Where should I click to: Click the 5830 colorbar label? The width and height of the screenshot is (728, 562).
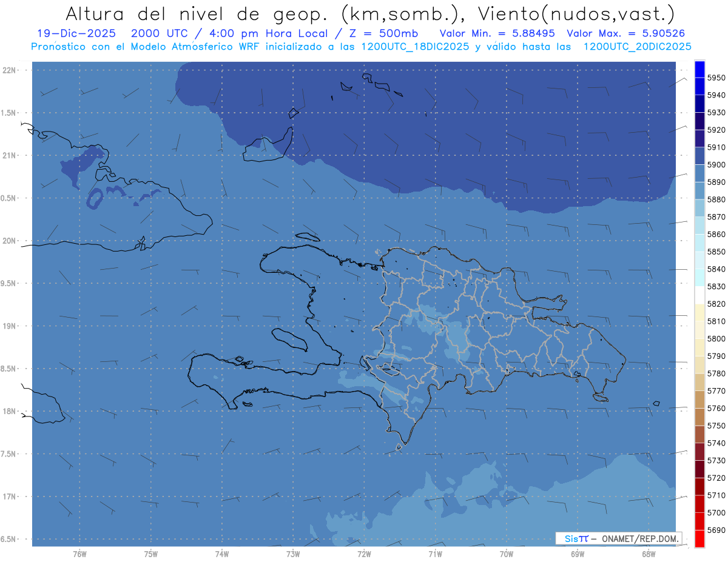click(716, 286)
